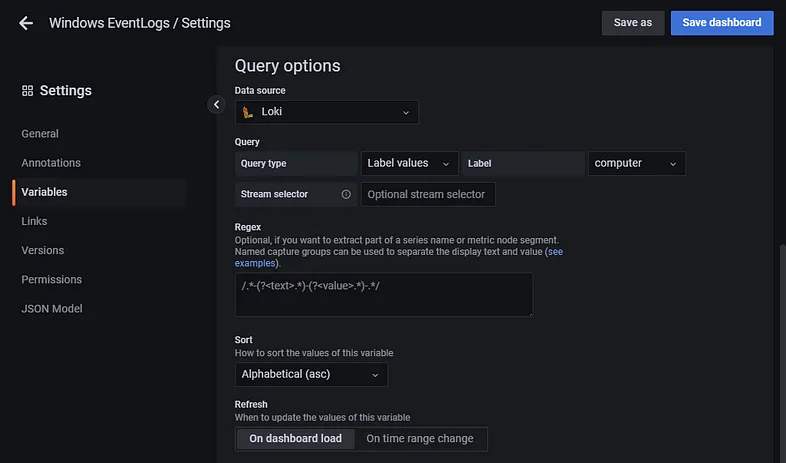This screenshot has height=463, width=786.
Task: Select On time range change refresh option
Action: [x=420, y=438]
